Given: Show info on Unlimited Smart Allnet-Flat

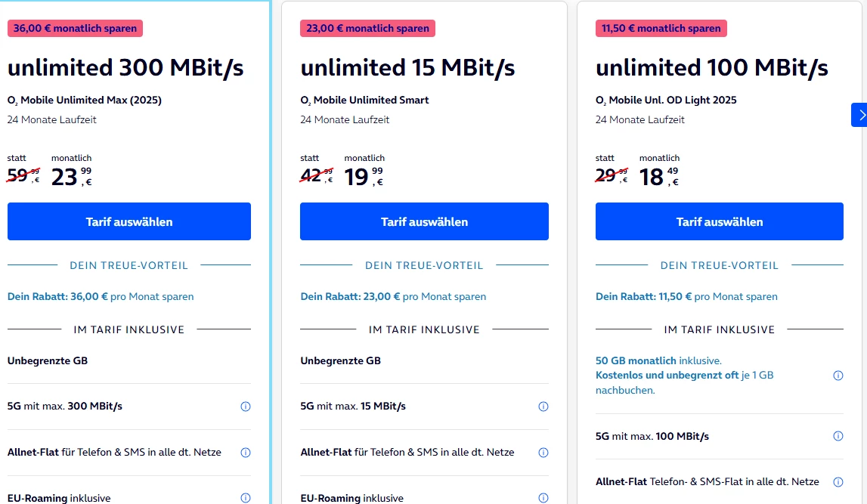Looking at the screenshot, I should click(543, 453).
